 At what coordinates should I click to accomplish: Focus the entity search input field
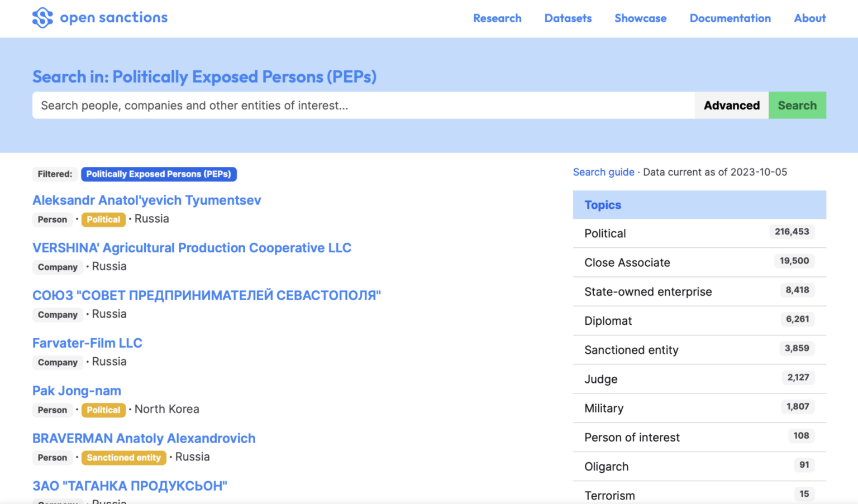(363, 105)
